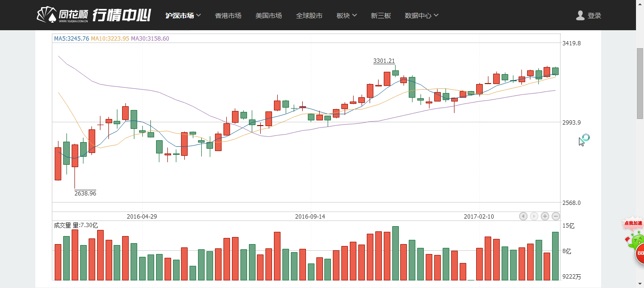Click the green mascot 点我加速 widget

(634, 233)
